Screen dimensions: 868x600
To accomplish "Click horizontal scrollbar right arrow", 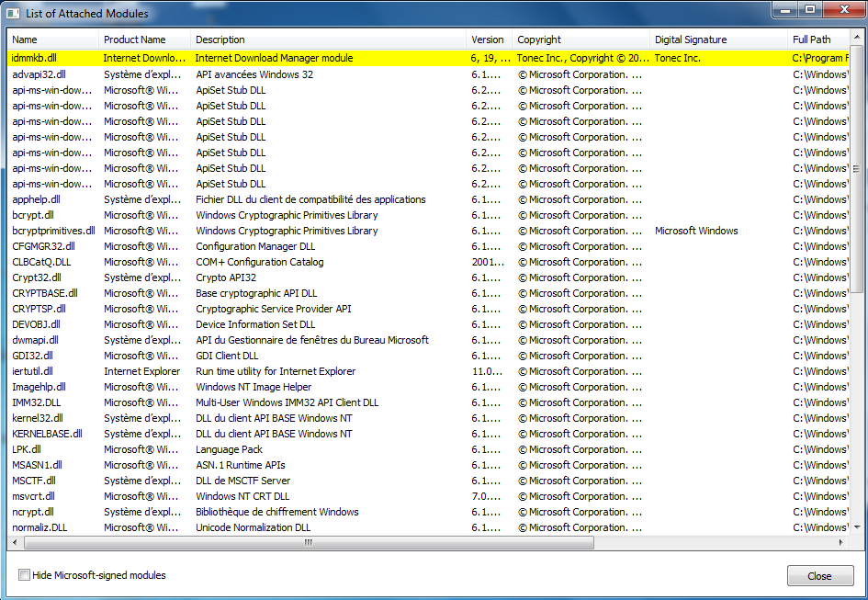I will click(841, 542).
